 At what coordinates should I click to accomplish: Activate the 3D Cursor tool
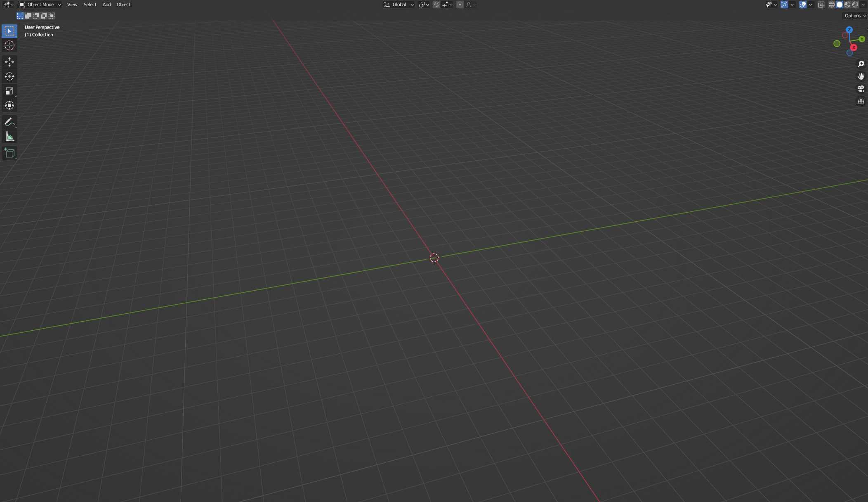[x=9, y=45]
